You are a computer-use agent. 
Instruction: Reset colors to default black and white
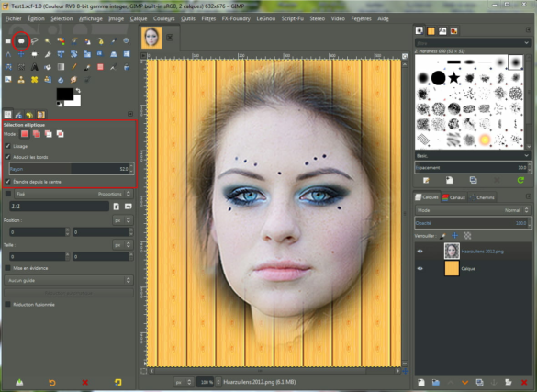(60, 104)
